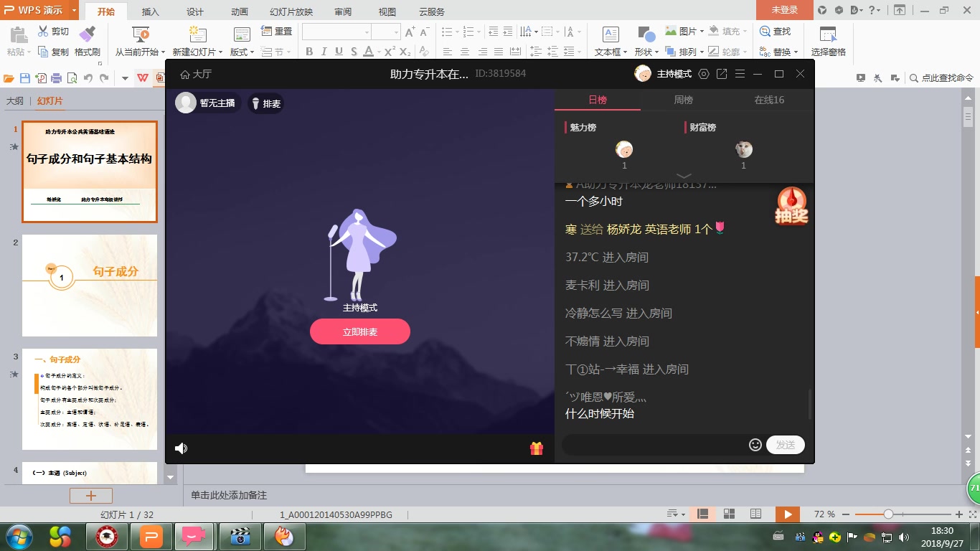Click the 立即排麦 button
This screenshot has height=551, width=980.
coord(360,331)
